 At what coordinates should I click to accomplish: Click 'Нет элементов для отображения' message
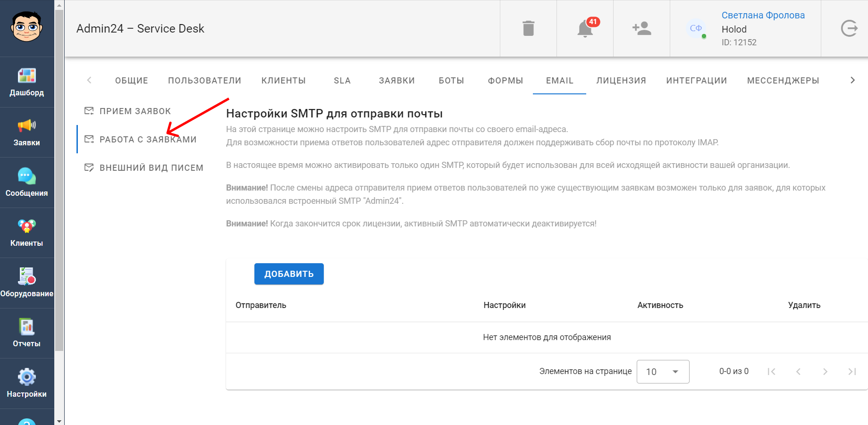point(547,337)
